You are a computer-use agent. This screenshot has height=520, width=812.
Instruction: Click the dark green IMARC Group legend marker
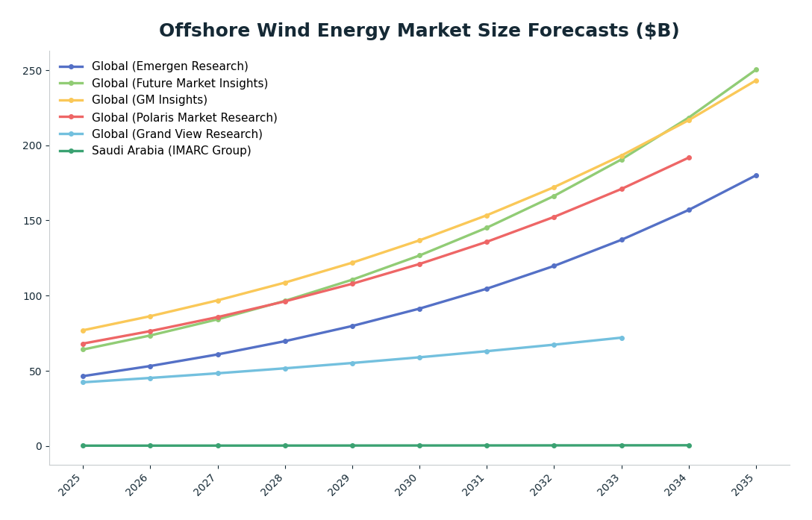pyautogui.click(x=72, y=151)
